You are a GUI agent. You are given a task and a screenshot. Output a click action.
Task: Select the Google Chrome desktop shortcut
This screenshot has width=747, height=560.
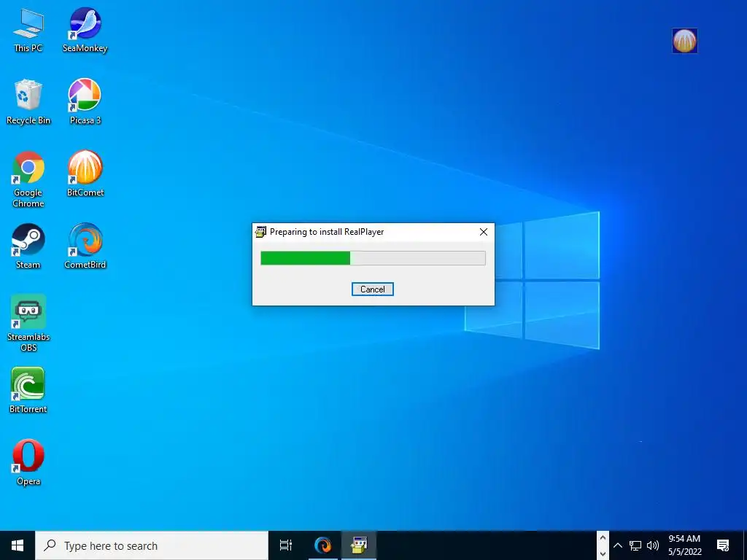[x=28, y=179]
